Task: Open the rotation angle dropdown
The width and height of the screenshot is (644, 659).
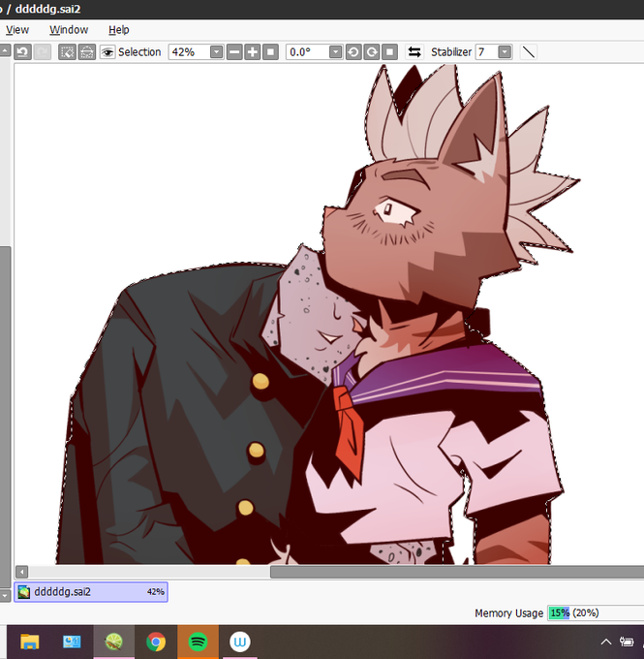Action: click(335, 52)
